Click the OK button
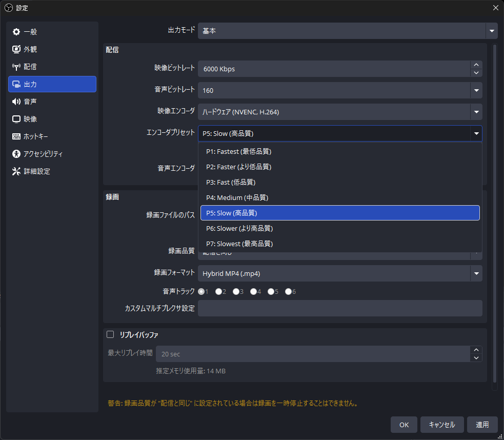The height and width of the screenshot is (440, 504). click(404, 425)
